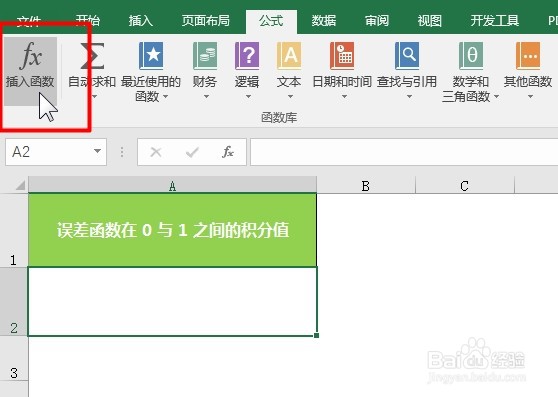The height and width of the screenshot is (397, 558).
Task: Select row 3 header
Action: (14, 359)
